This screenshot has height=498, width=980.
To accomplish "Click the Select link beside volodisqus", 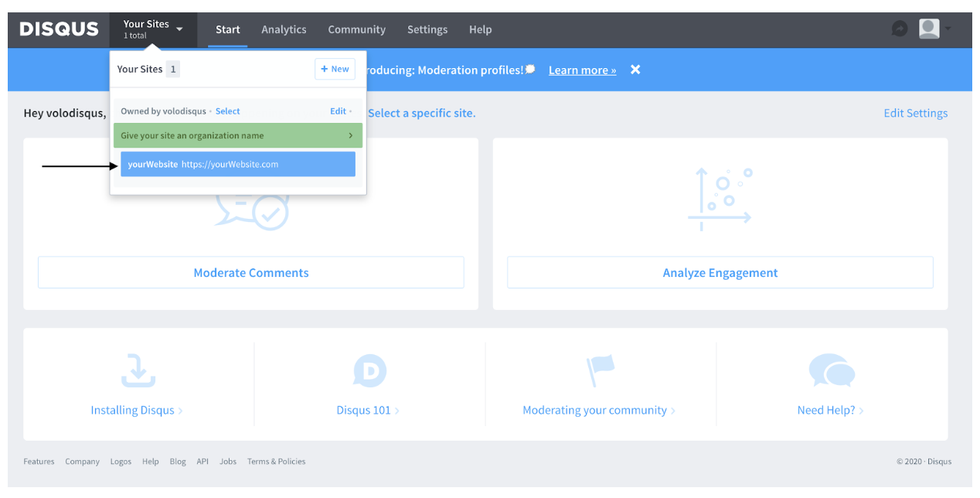I will point(227,111).
